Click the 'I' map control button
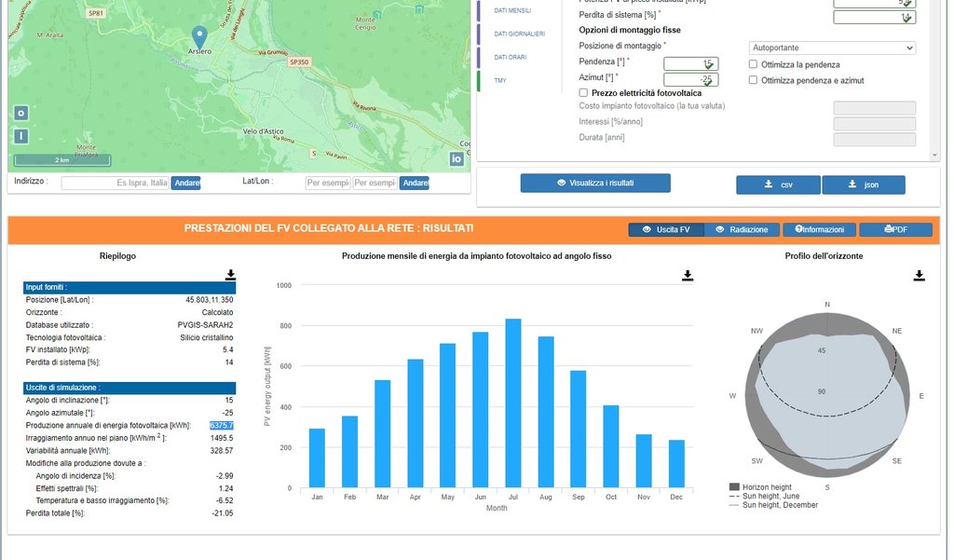Viewport: 954px width, 560px height. (x=20, y=136)
